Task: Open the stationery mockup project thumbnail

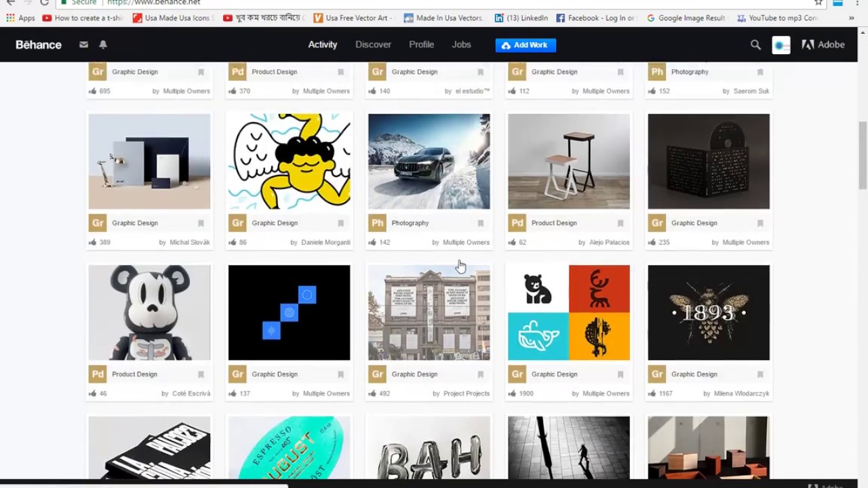Action: coord(149,161)
